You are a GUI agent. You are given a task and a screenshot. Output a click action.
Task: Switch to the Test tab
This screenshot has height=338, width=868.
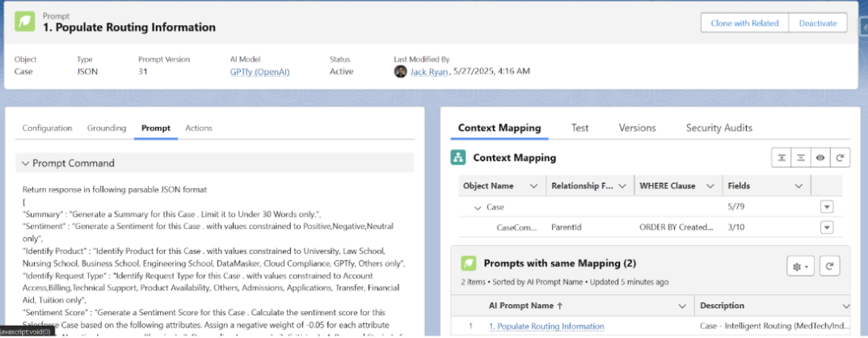tap(579, 128)
